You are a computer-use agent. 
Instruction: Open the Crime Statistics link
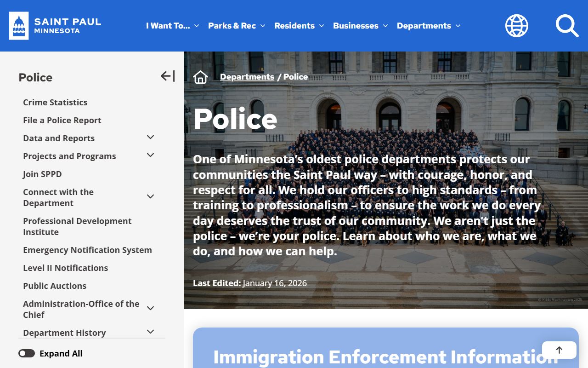[55, 102]
